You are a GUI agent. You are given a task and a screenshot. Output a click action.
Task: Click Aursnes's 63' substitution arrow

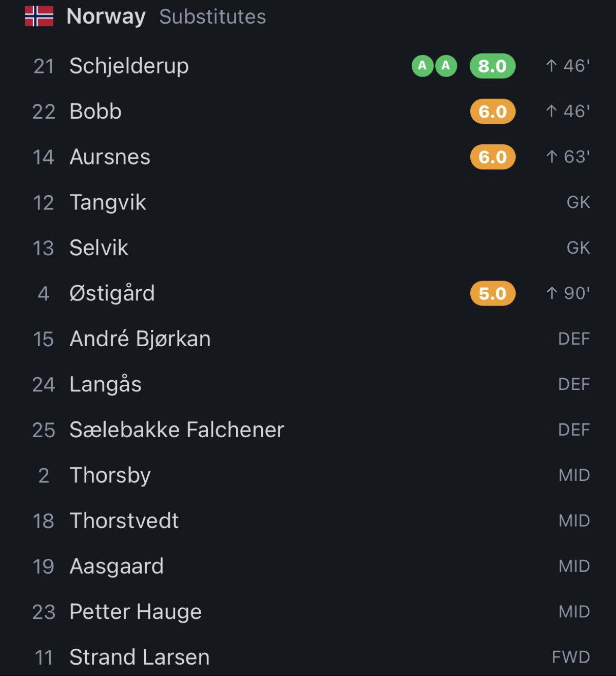coord(551,157)
